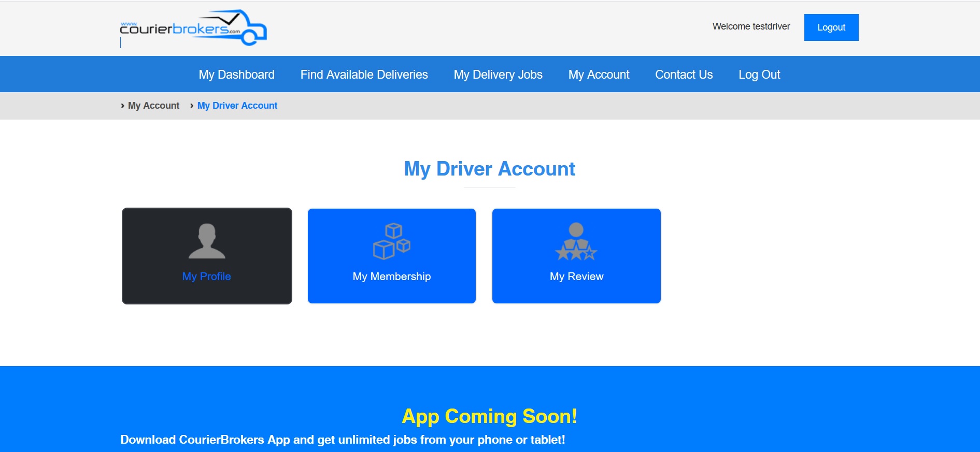The width and height of the screenshot is (980, 452).
Task: Click the CourierBrokers truck logo
Action: click(x=193, y=28)
